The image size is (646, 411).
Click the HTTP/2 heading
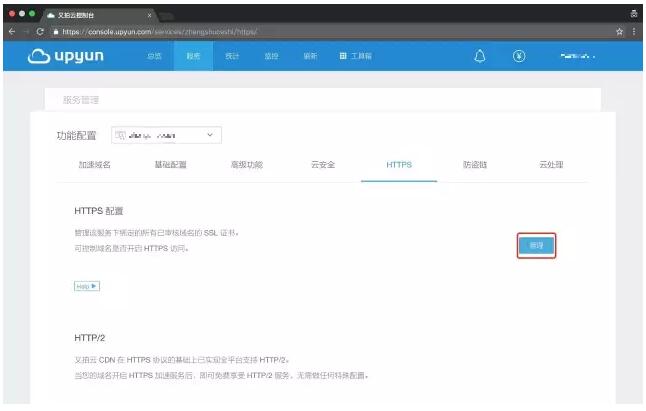[x=89, y=338]
